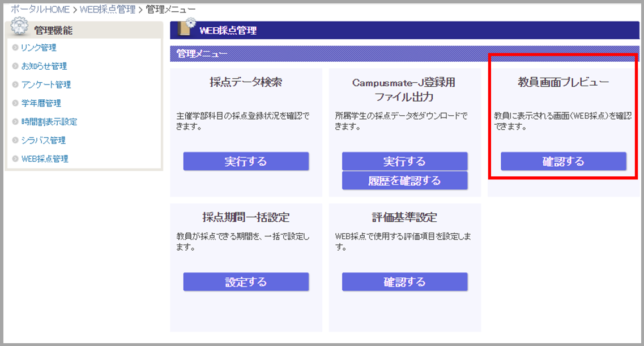Click 確認する under 教員画面プレビュー

tap(564, 161)
